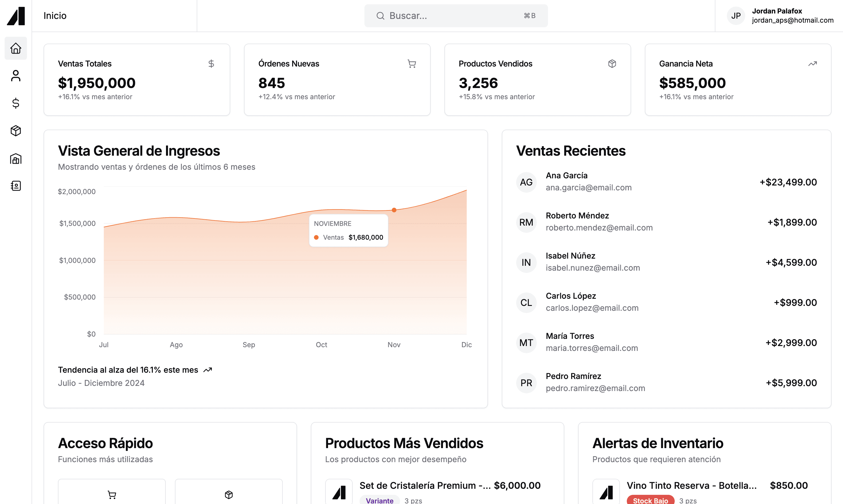This screenshot has height=504, width=843.
Task: Click the cart quick access tile
Action: click(x=112, y=491)
